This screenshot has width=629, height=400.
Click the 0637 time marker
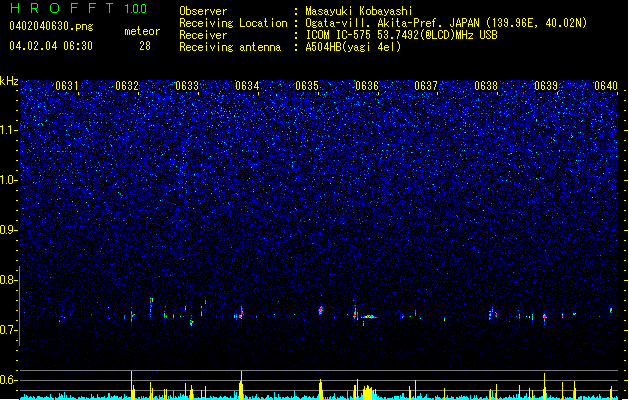(426, 86)
